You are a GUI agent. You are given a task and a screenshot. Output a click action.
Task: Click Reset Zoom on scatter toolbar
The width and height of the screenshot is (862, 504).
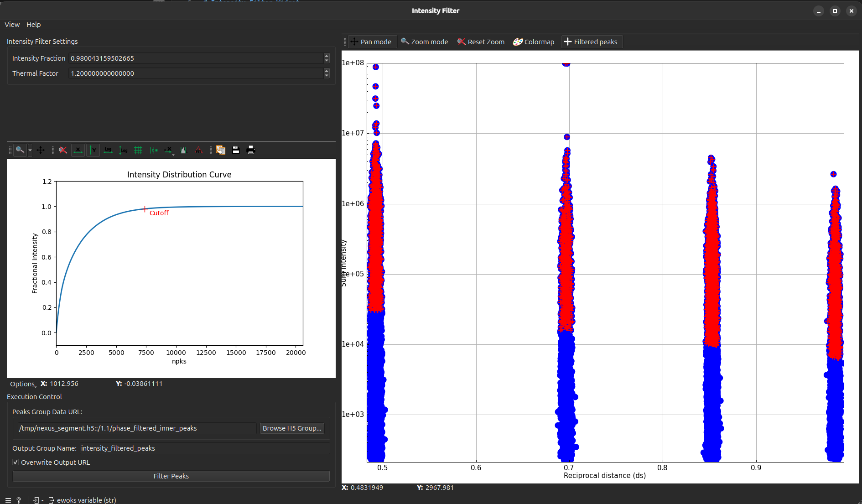click(481, 42)
